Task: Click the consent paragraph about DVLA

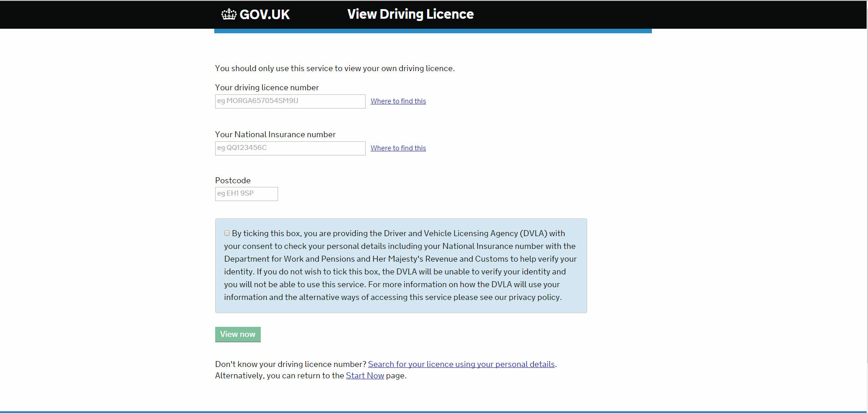Action: (x=401, y=265)
